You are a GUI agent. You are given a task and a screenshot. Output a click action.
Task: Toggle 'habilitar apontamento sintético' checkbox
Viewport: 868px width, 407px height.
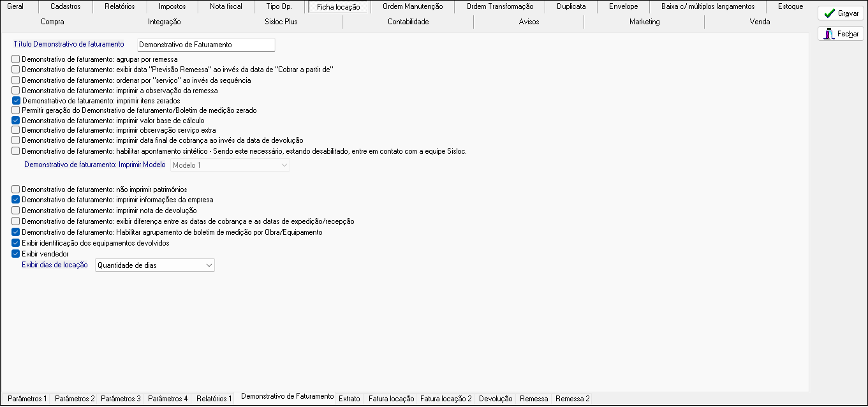coord(16,151)
